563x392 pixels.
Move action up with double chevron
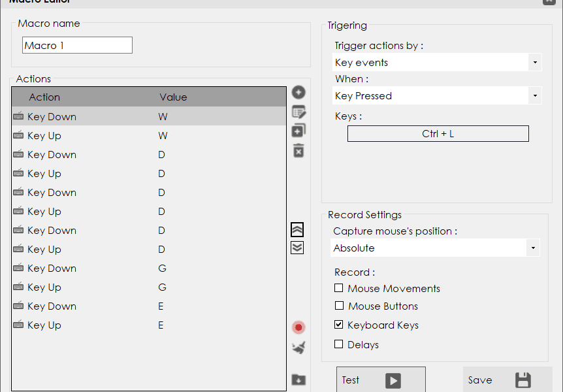297,229
